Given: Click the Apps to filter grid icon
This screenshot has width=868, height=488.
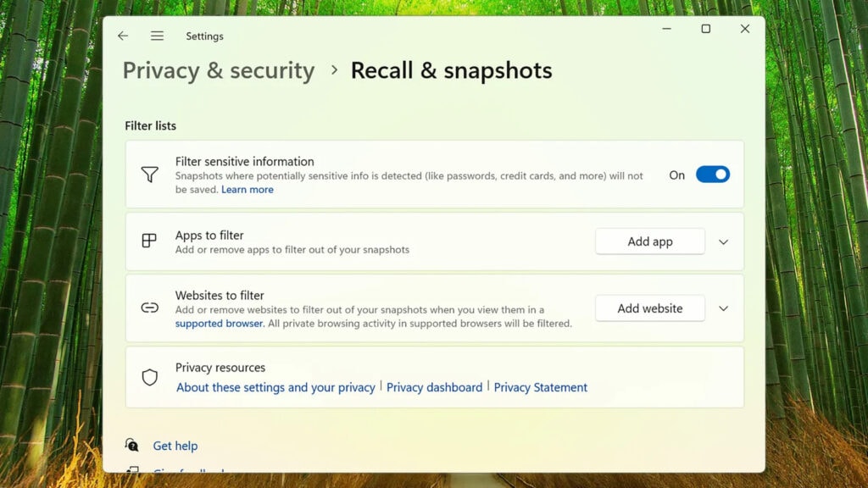Looking at the screenshot, I should coord(149,241).
